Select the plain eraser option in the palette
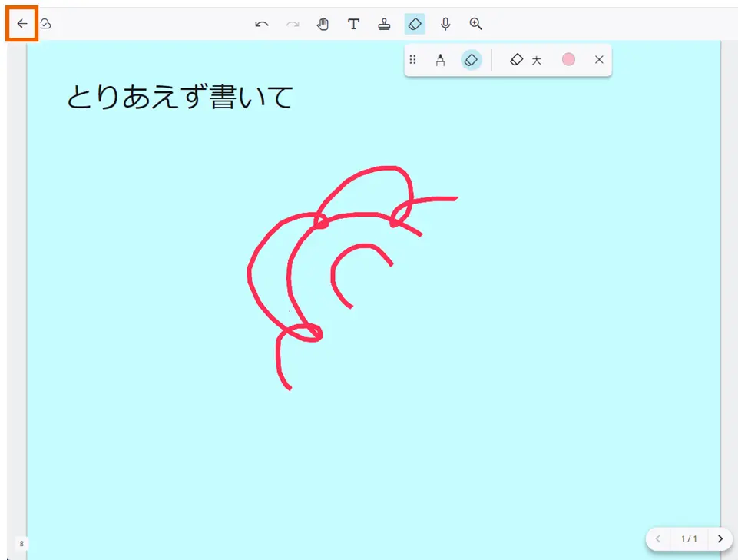This screenshot has height=560, width=738. (516, 59)
